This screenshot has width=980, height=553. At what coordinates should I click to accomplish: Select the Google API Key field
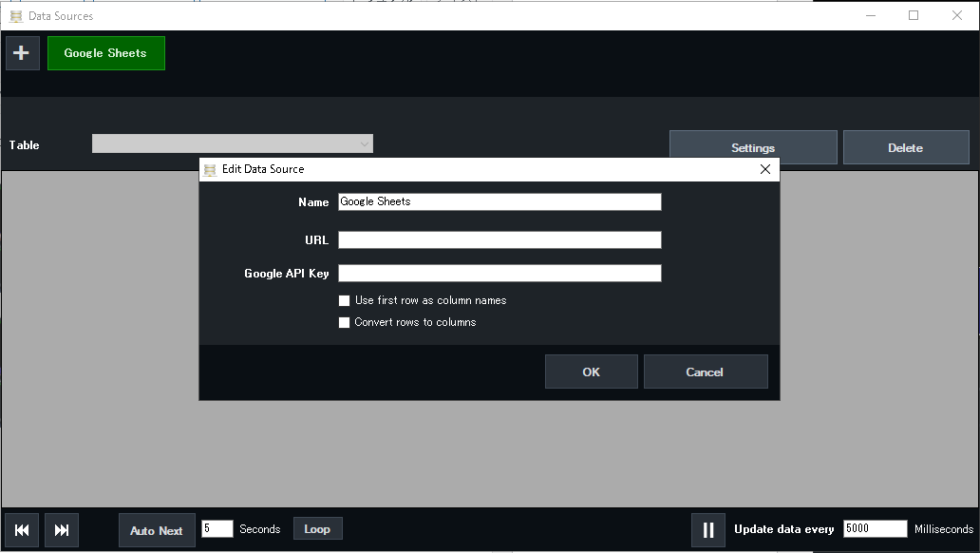pos(499,273)
